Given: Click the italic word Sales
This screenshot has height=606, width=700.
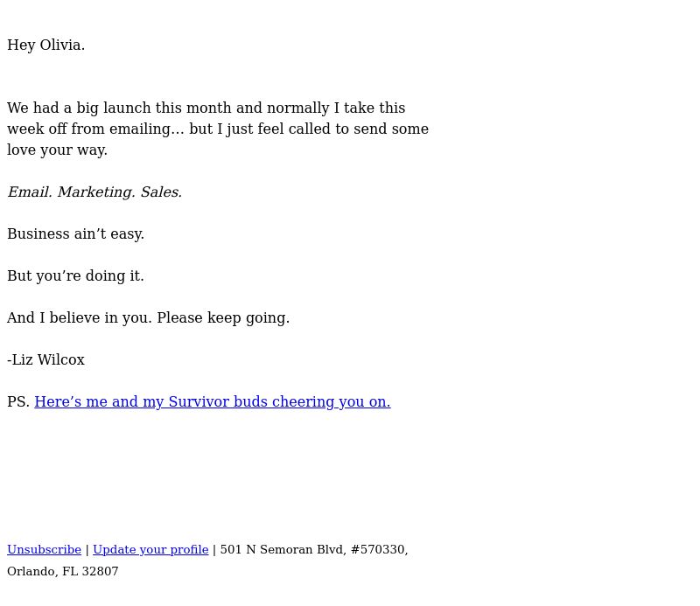Looking at the screenshot, I should point(161,192).
